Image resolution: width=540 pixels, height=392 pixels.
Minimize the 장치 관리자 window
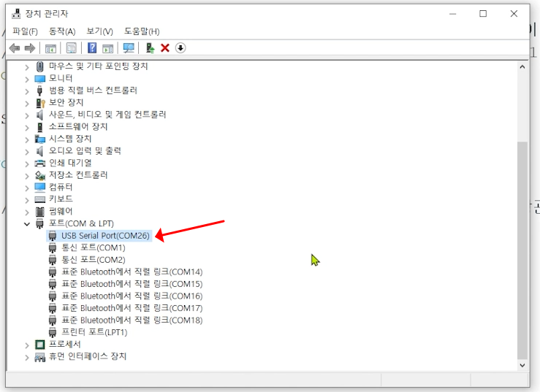(x=453, y=14)
